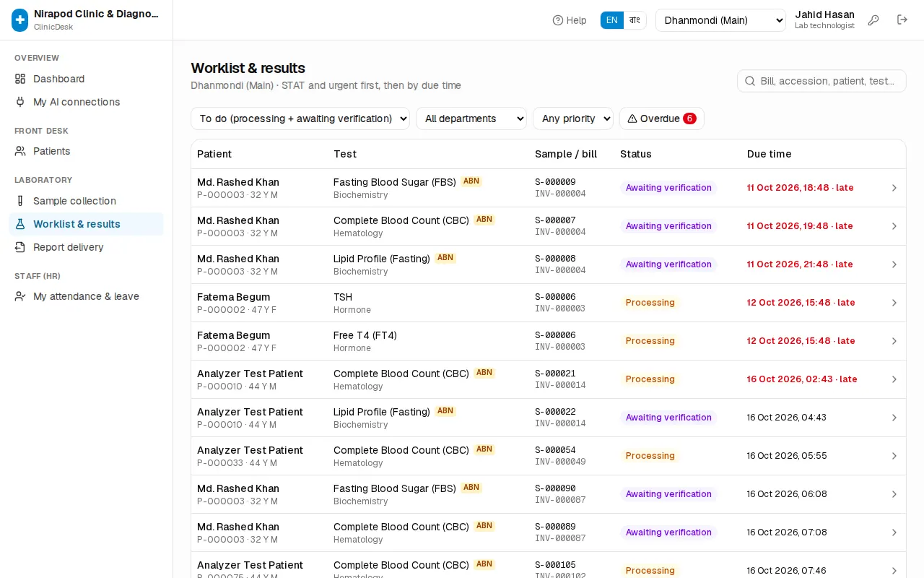The height and width of the screenshot is (578, 924).
Task: Expand the All departments filter
Action: (471, 118)
